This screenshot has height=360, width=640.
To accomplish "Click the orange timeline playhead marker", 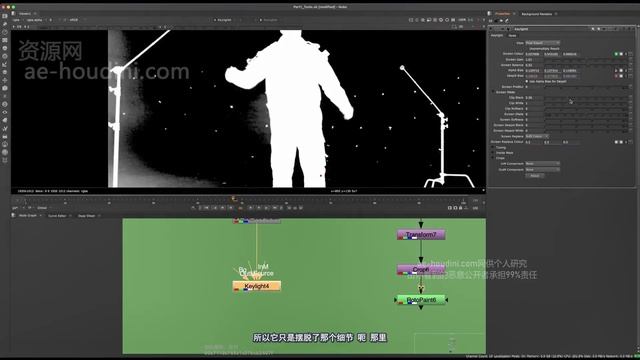I will click(x=234, y=199).
